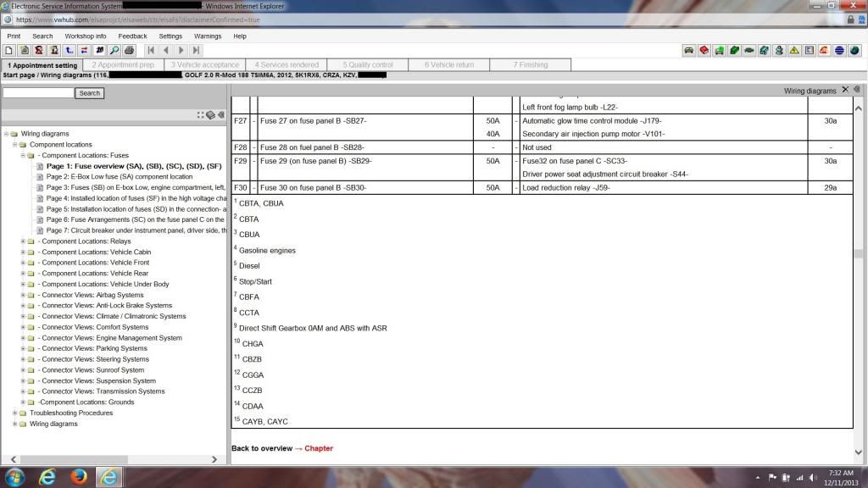The height and width of the screenshot is (488, 868).
Task: Open the Feedback menu
Action: tap(132, 36)
